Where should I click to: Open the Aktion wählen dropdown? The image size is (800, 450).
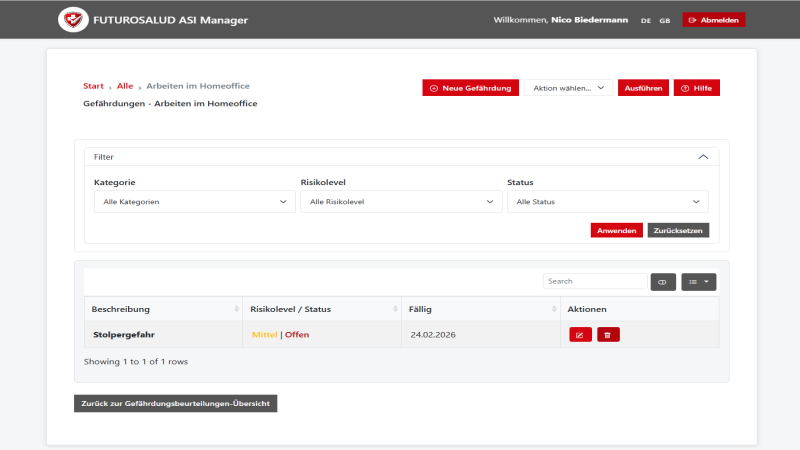(568, 88)
